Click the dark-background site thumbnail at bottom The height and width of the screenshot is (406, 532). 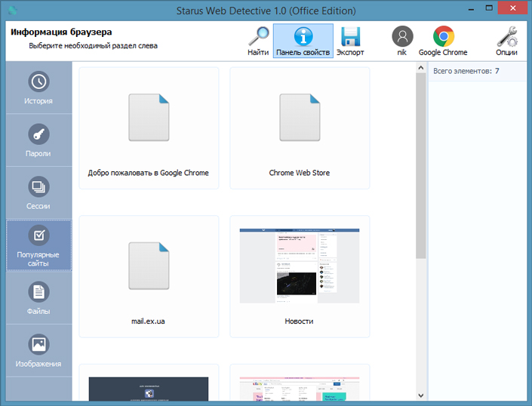(x=149, y=389)
